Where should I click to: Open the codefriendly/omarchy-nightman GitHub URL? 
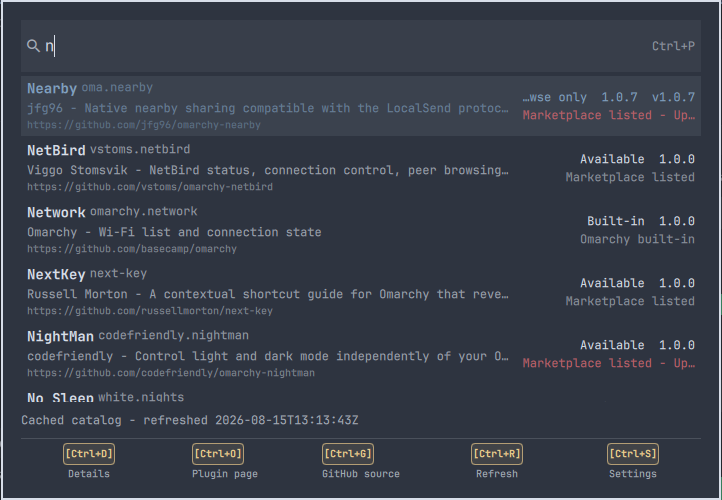point(171,373)
